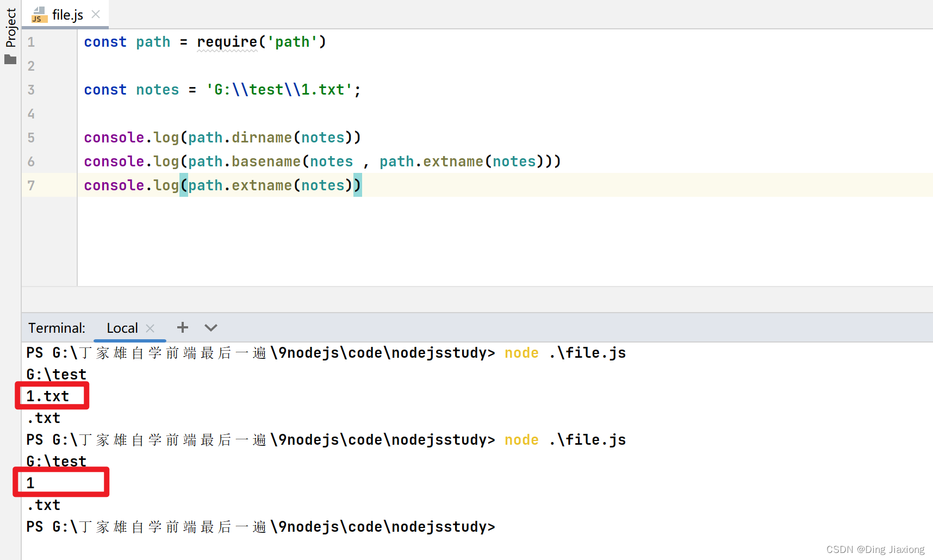Click the 'G:\\test\\1.txt' string literal
The height and width of the screenshot is (560, 933).
[279, 90]
